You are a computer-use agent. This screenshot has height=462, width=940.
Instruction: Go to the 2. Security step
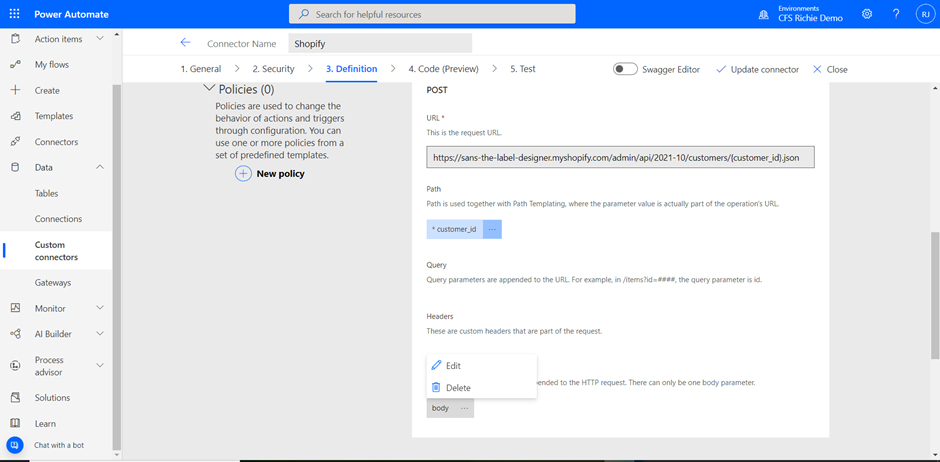[273, 69]
